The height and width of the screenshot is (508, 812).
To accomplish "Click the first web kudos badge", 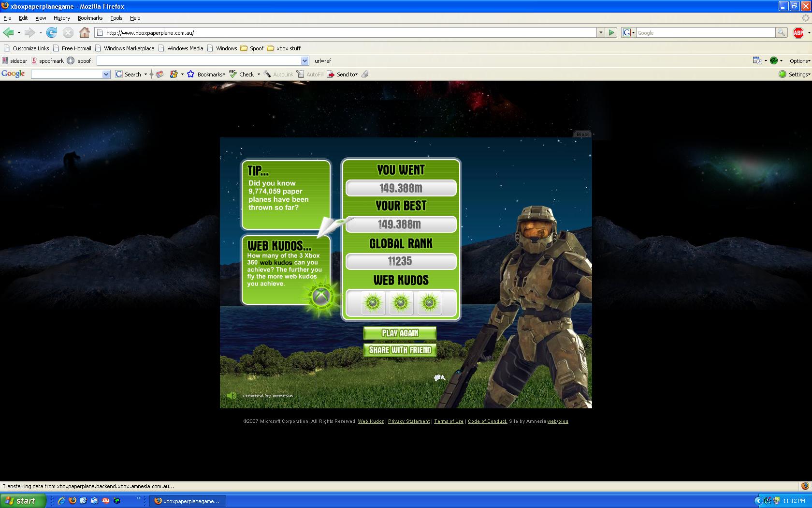I will pyautogui.click(x=373, y=303).
